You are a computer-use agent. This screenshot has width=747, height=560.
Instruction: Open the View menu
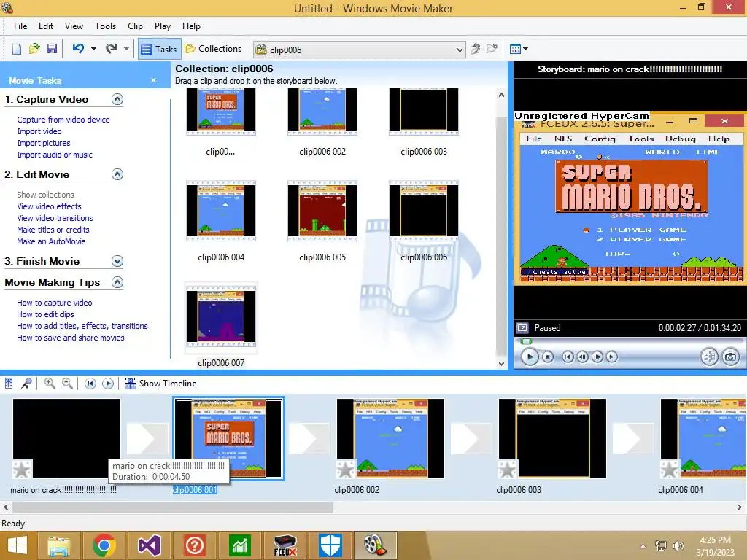pos(74,26)
